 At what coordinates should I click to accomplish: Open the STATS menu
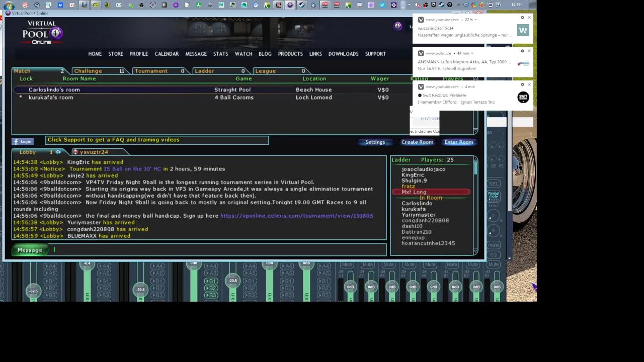(220, 54)
